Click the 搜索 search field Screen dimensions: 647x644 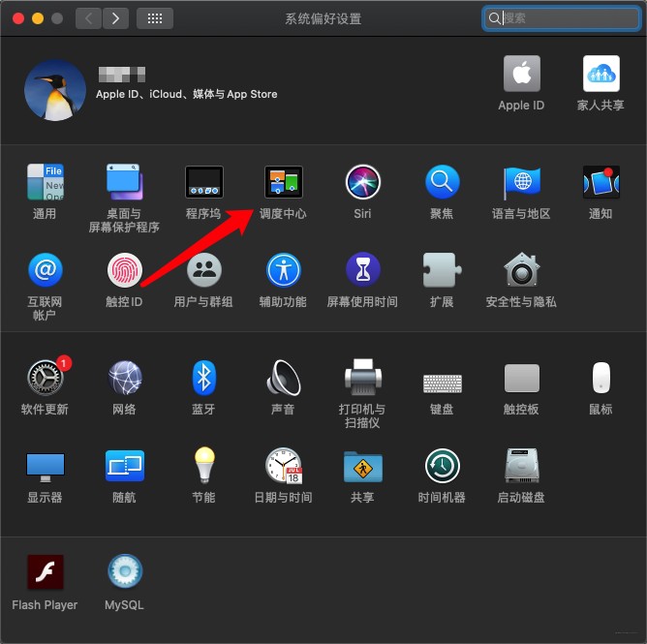(x=562, y=18)
